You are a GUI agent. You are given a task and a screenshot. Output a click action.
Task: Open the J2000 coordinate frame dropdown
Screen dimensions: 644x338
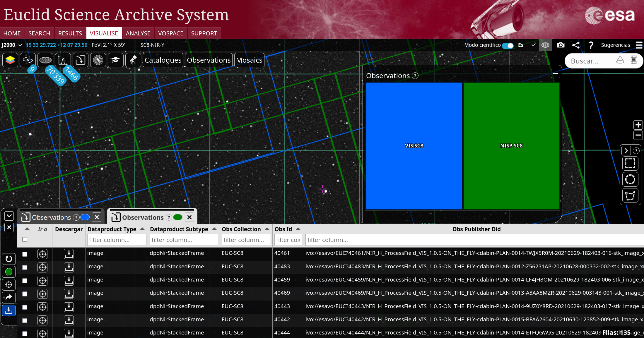point(12,45)
